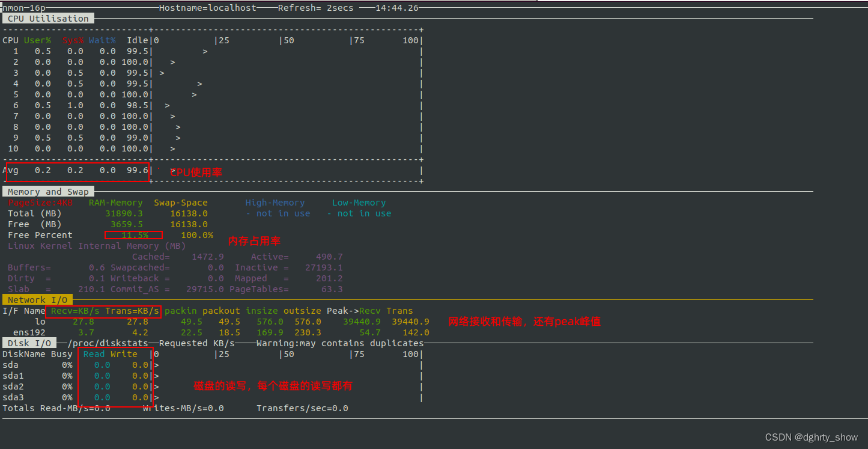Select the ens192 peak Trans value 142.0
The image size is (868, 449).
click(416, 332)
